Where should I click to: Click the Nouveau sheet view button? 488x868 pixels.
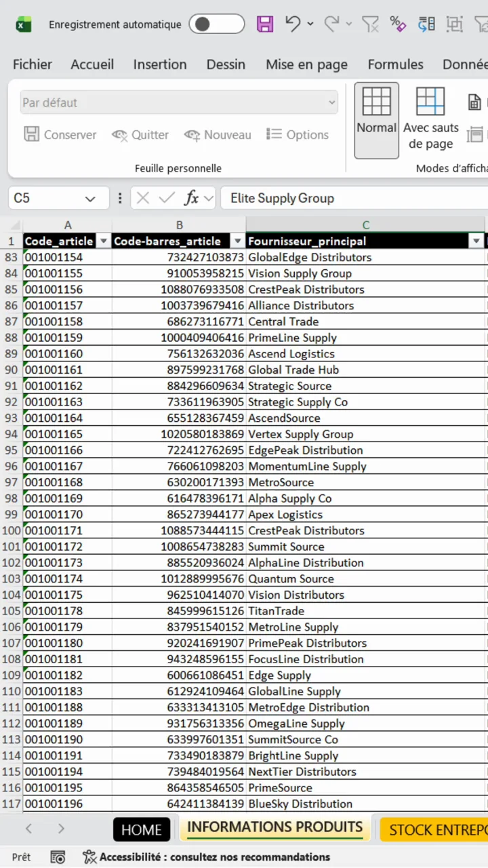(x=218, y=135)
